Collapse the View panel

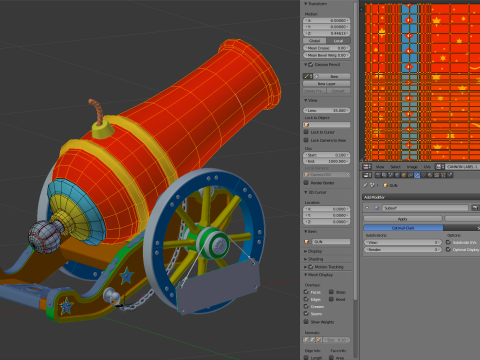click(305, 100)
